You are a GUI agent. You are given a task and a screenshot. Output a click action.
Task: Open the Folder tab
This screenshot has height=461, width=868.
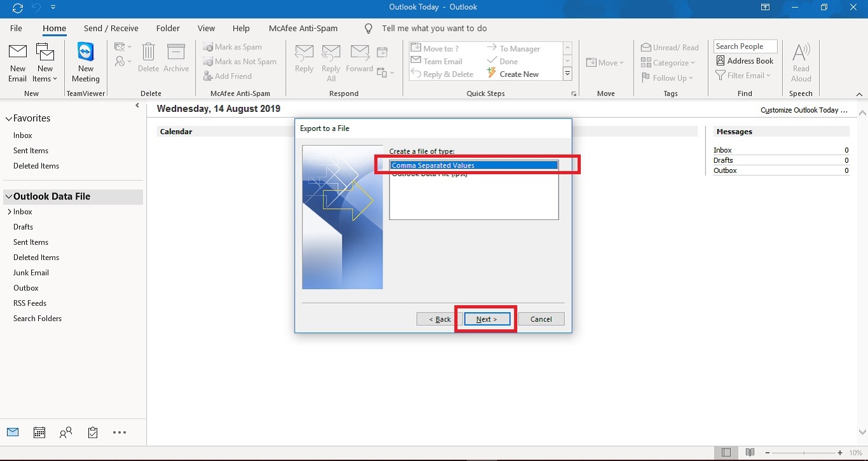[x=168, y=29]
